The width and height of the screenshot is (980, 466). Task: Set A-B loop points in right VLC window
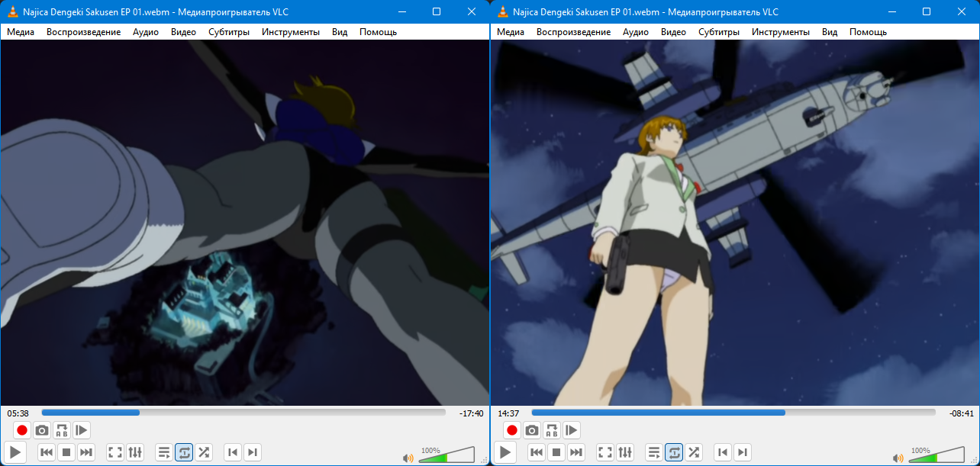(552, 430)
